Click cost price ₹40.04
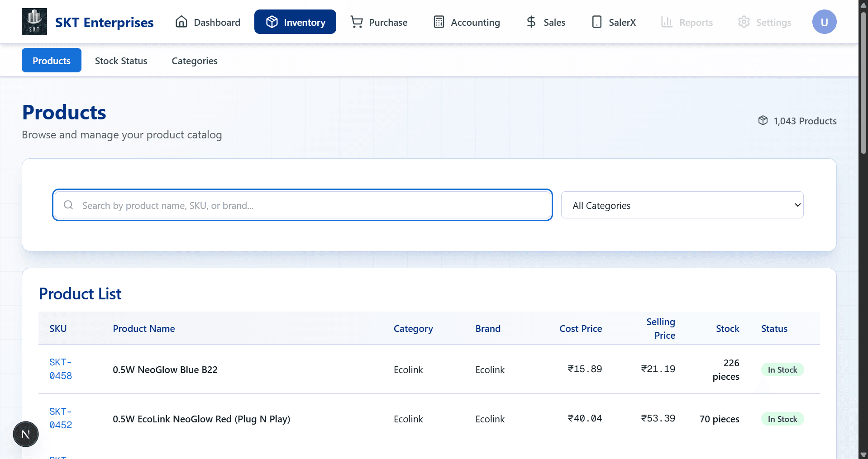Screen dimensions: 868x459 tap(585, 418)
